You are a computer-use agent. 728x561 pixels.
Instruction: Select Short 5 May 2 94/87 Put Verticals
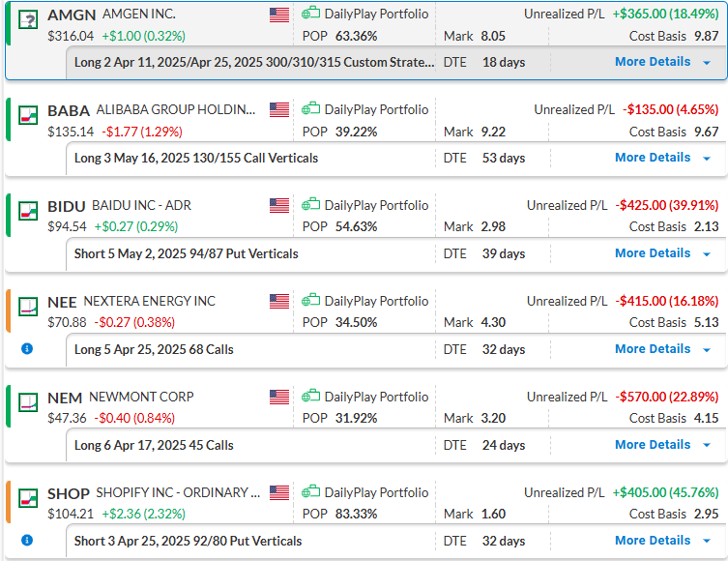click(186, 253)
